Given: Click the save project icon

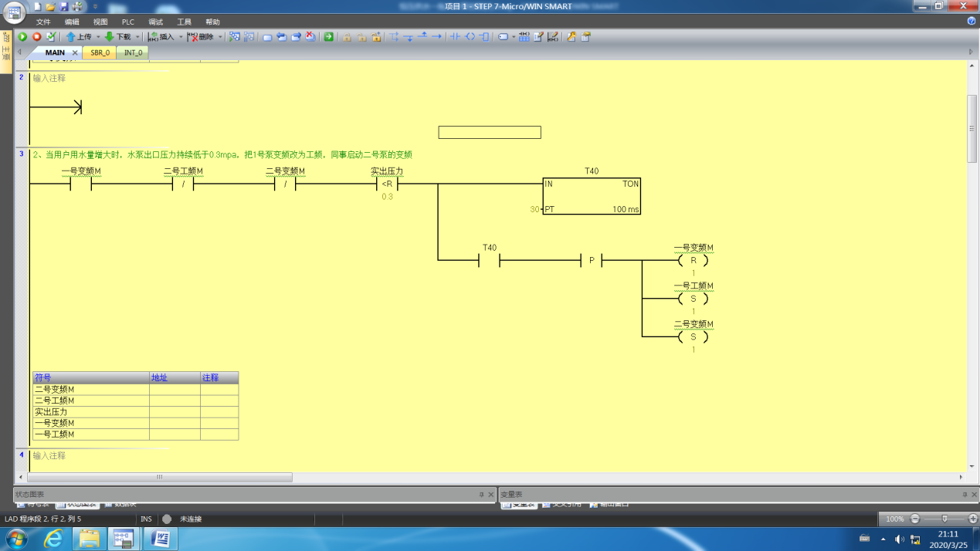Looking at the screenshot, I should tap(64, 7).
